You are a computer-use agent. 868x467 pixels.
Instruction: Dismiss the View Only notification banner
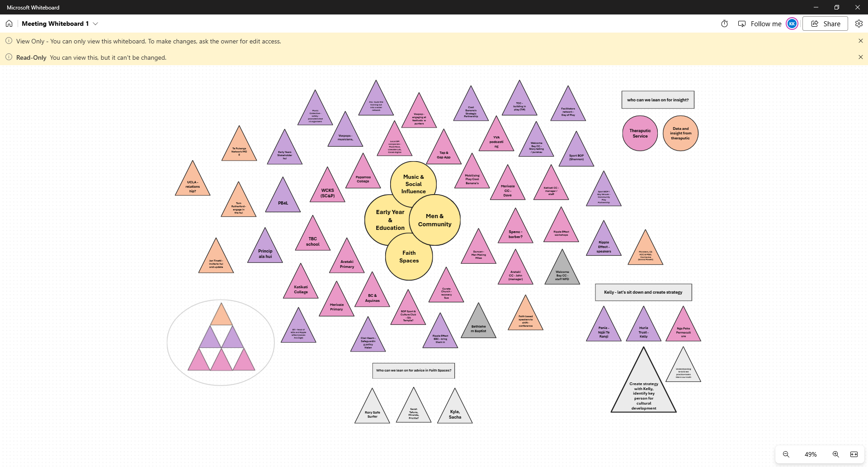click(860, 41)
